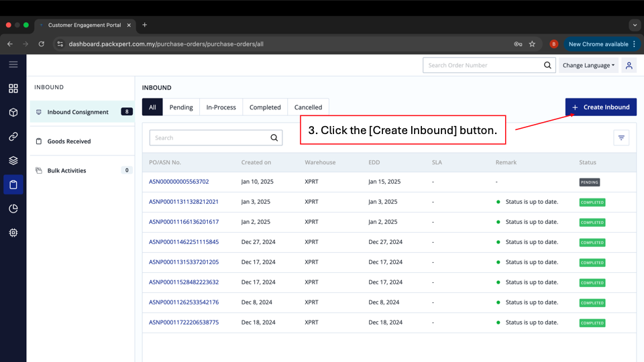Switch to the Cancelled tab
The width and height of the screenshot is (644, 362).
click(308, 107)
